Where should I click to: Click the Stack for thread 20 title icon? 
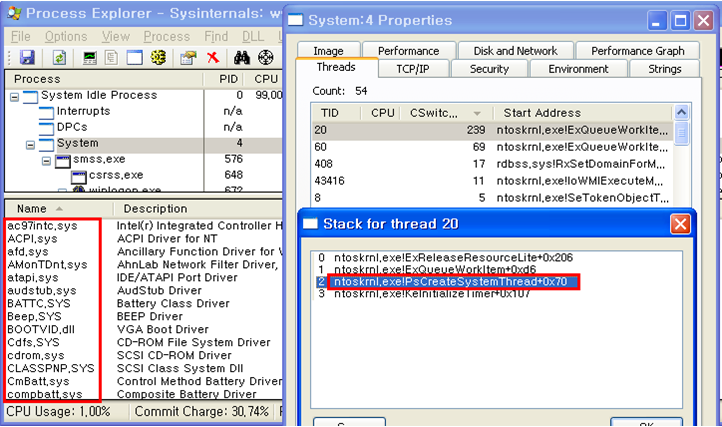coord(310,223)
